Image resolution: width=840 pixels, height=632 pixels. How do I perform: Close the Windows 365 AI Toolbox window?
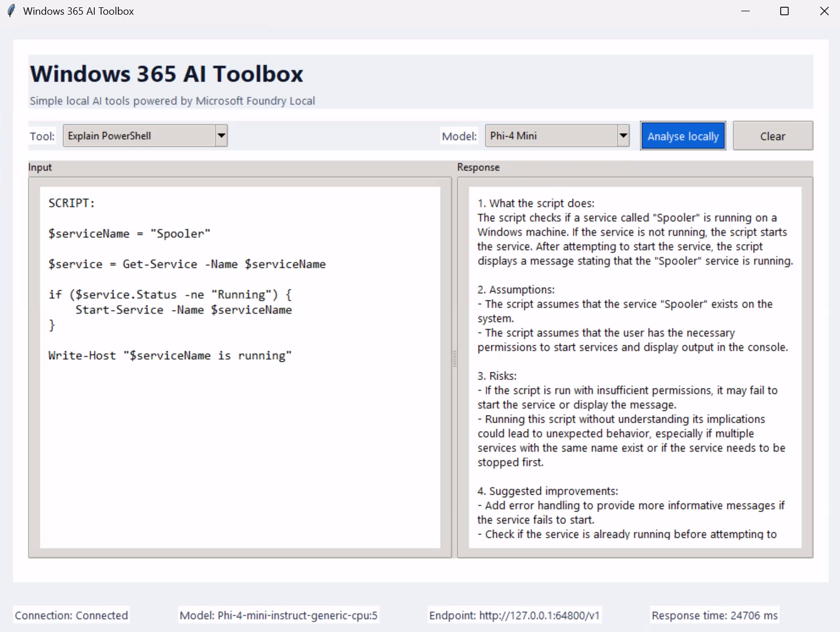click(x=824, y=11)
